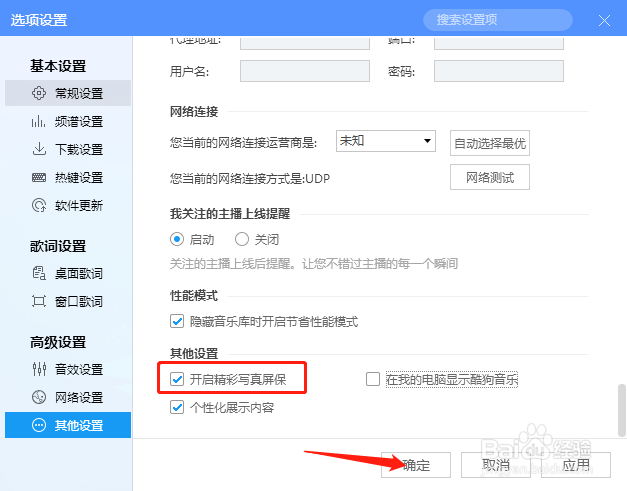Click the 我关注的主播上线提醒 title
This screenshot has height=491, width=627.
[x=230, y=214]
